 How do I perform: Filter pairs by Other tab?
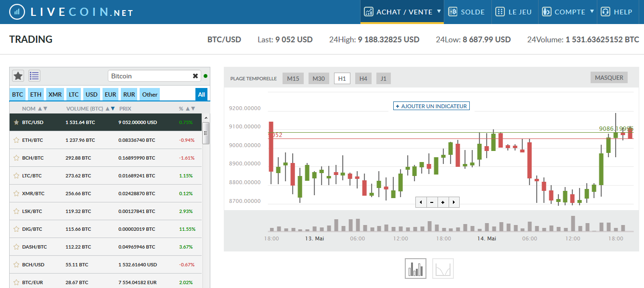pos(150,94)
